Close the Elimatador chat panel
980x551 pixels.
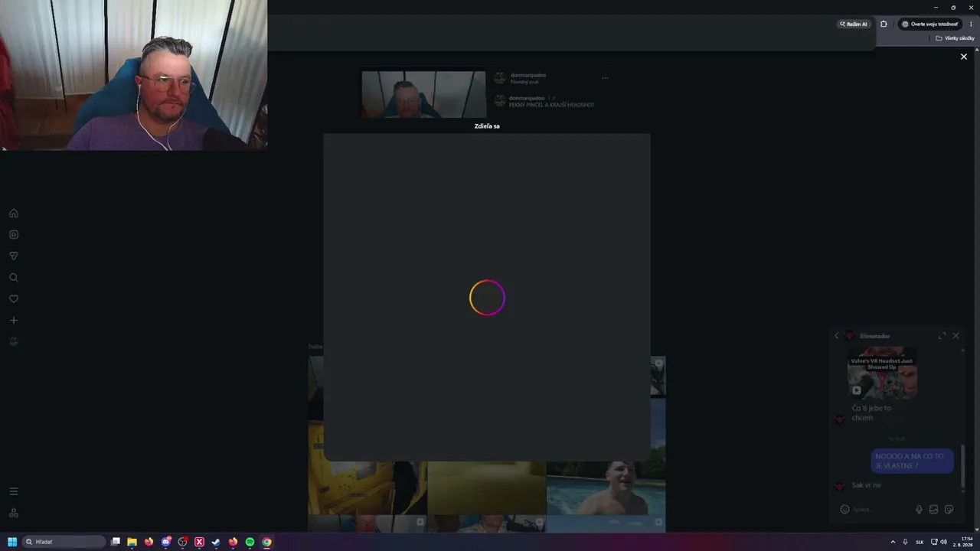955,336
